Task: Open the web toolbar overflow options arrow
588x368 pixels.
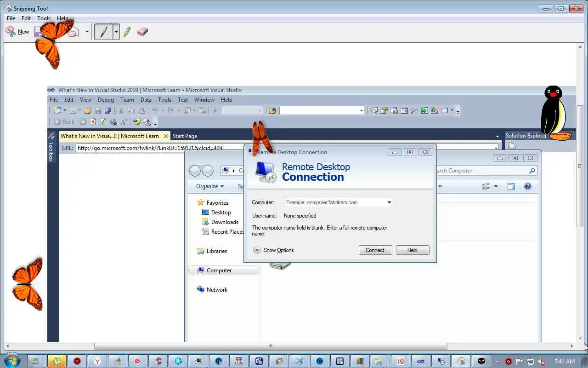Action: click(x=155, y=123)
